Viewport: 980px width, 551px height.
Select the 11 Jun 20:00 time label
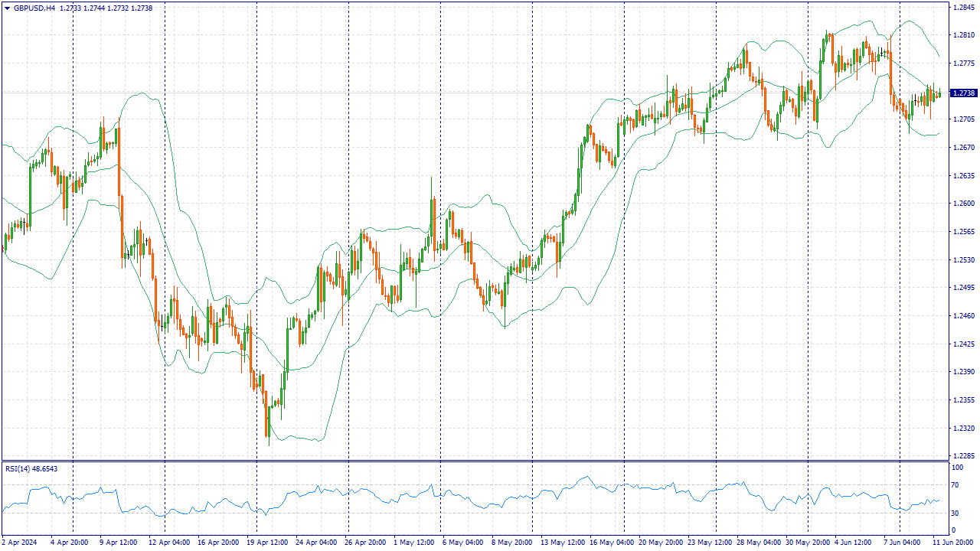pyautogui.click(x=952, y=542)
